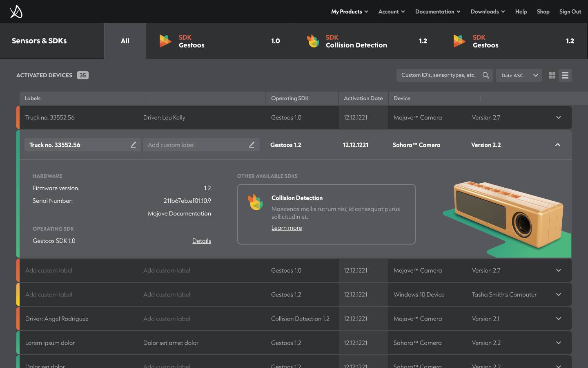Viewport: 588px width, 368px height.
Task: Open Mojave Documentation link
Action: 179,213
